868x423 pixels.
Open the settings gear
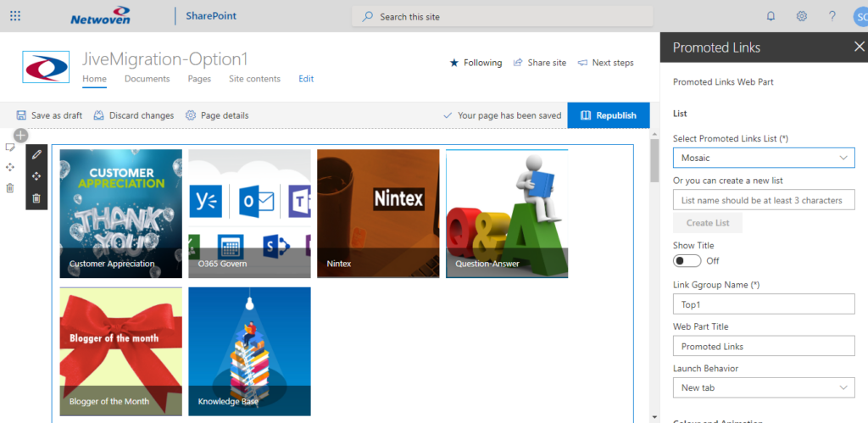click(x=802, y=16)
